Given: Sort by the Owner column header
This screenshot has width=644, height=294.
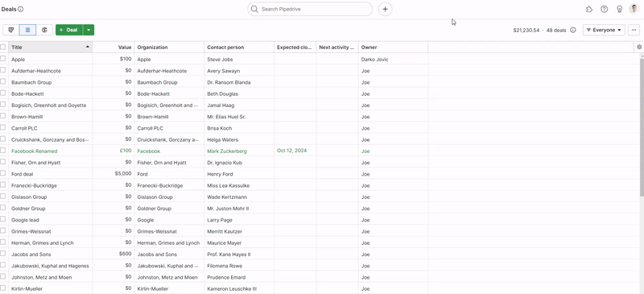Looking at the screenshot, I should [x=393, y=48].
